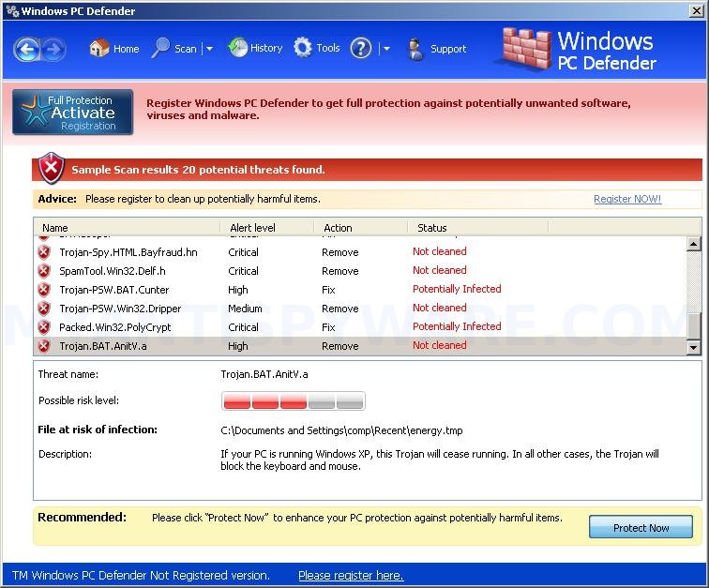
Task: Select the Packed.Win32.PolyCrypt row name
Action: click(x=114, y=327)
